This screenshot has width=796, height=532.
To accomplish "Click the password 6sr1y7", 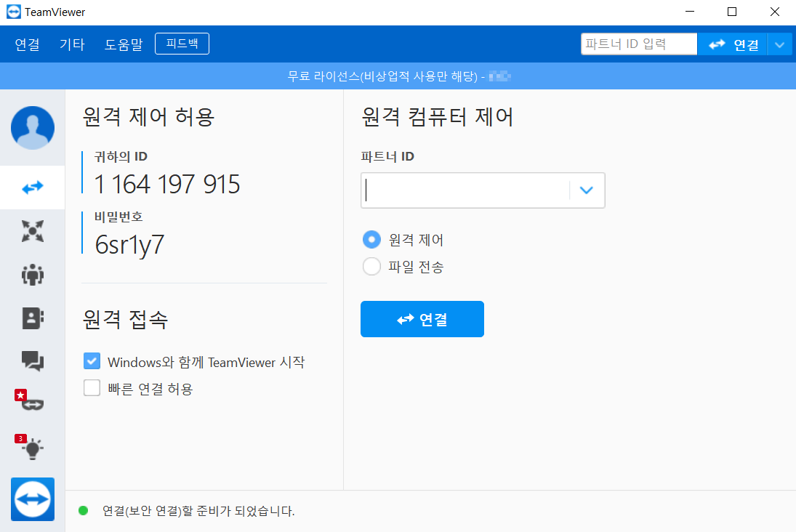I will click(x=129, y=245).
